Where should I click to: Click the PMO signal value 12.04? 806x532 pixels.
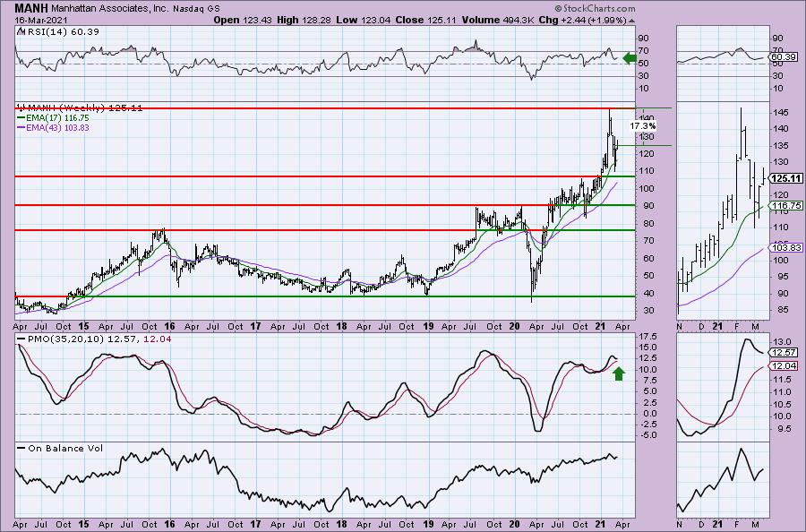(x=158, y=339)
